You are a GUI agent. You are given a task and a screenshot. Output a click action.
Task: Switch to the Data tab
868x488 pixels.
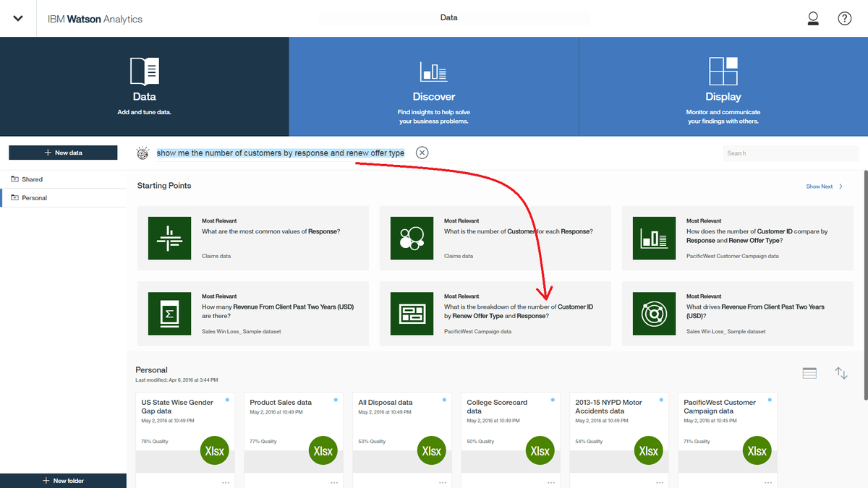point(145,87)
